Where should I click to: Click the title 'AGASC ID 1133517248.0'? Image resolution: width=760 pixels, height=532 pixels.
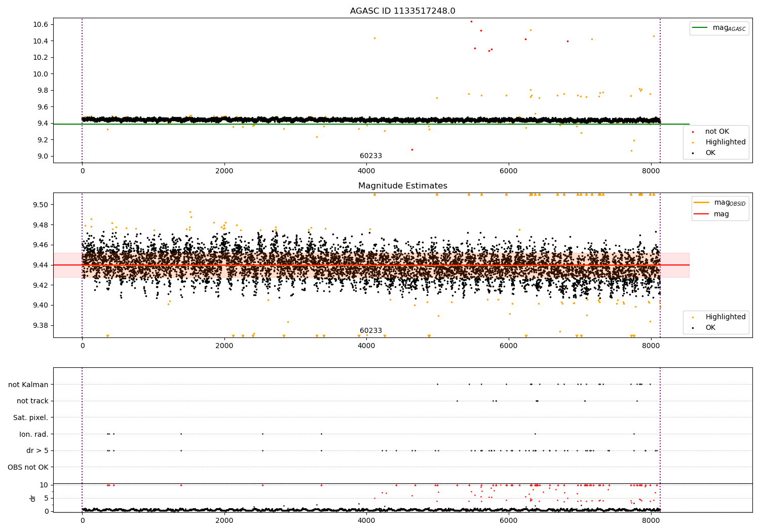pyautogui.click(x=402, y=11)
